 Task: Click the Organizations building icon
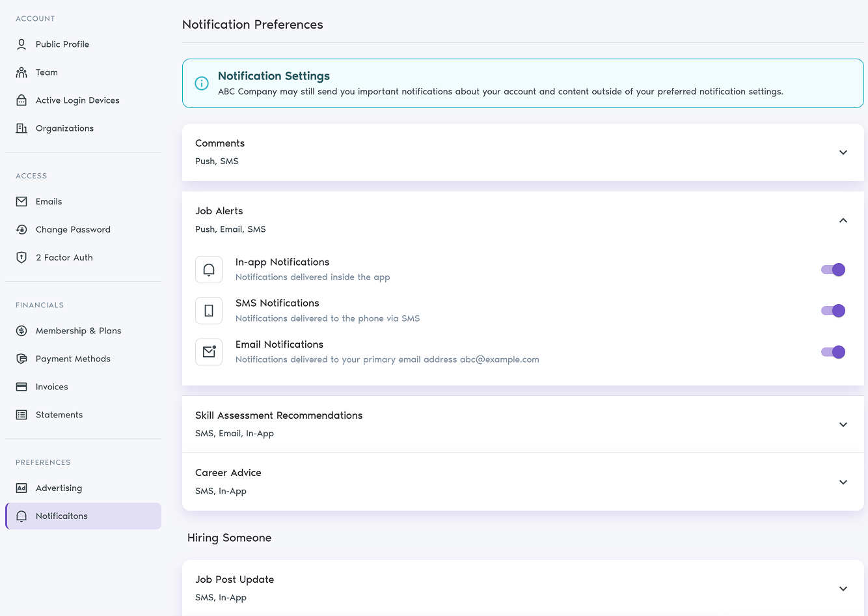pos(21,128)
